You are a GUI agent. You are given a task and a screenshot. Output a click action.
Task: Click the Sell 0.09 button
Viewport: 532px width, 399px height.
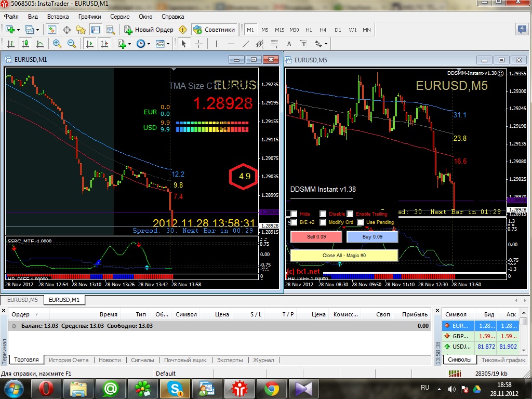pos(316,237)
